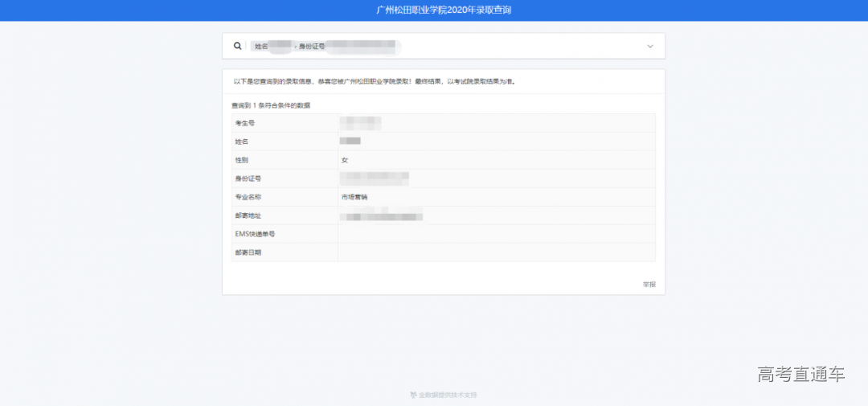Screen dimensions: 868x406
Task: Click the 高考直通车 watermark text
Action: point(801,374)
